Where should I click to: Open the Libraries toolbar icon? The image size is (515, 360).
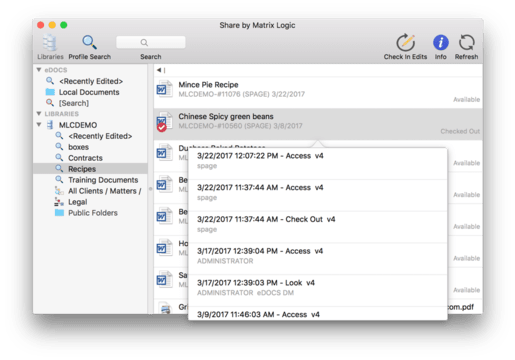pyautogui.click(x=50, y=43)
